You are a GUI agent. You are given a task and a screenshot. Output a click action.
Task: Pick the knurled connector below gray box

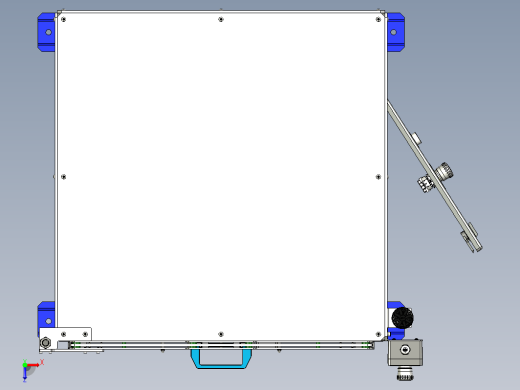405,374
